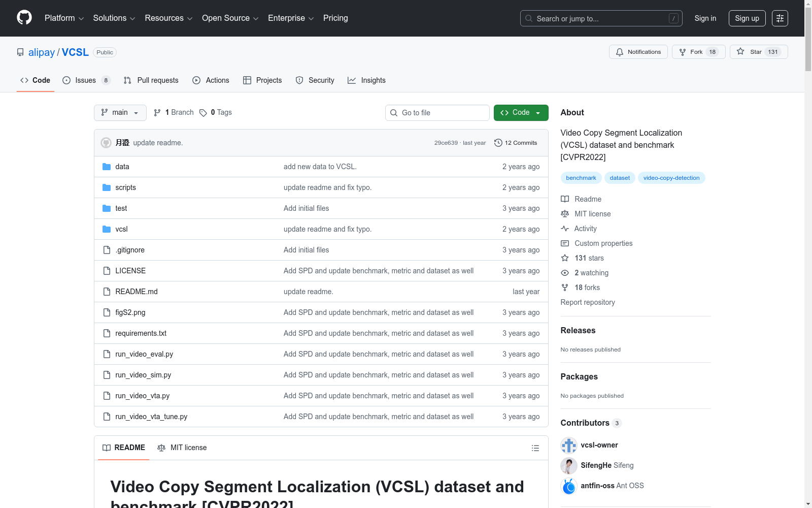Click the dataset topic tag
Image resolution: width=812 pixels, height=508 pixels.
[x=620, y=178]
